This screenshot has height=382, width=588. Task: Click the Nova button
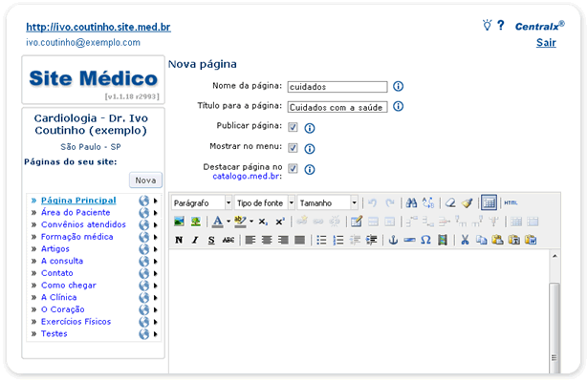(x=145, y=180)
